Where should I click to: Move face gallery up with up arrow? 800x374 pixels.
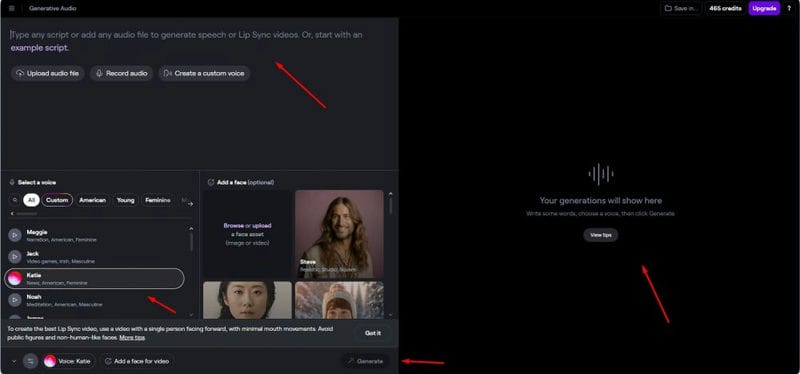click(391, 194)
